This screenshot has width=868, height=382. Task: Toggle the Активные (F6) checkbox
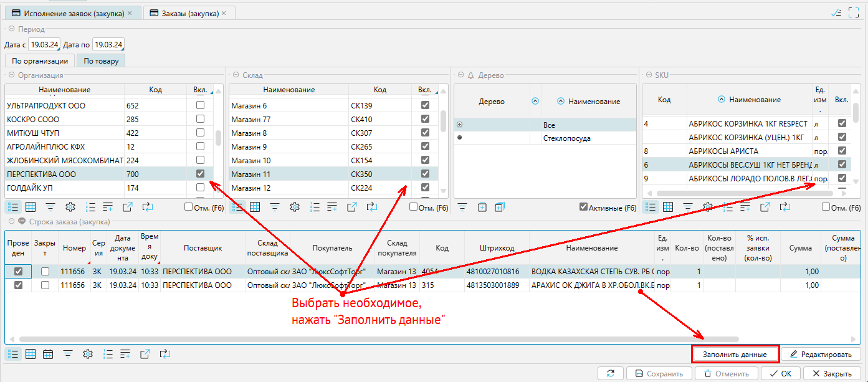point(583,207)
